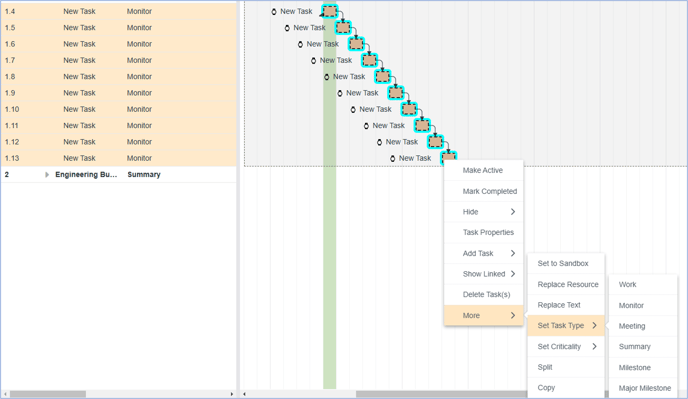The width and height of the screenshot is (688, 399).
Task: Click the task table horizontal scrollbar thumb
Action: (48, 394)
